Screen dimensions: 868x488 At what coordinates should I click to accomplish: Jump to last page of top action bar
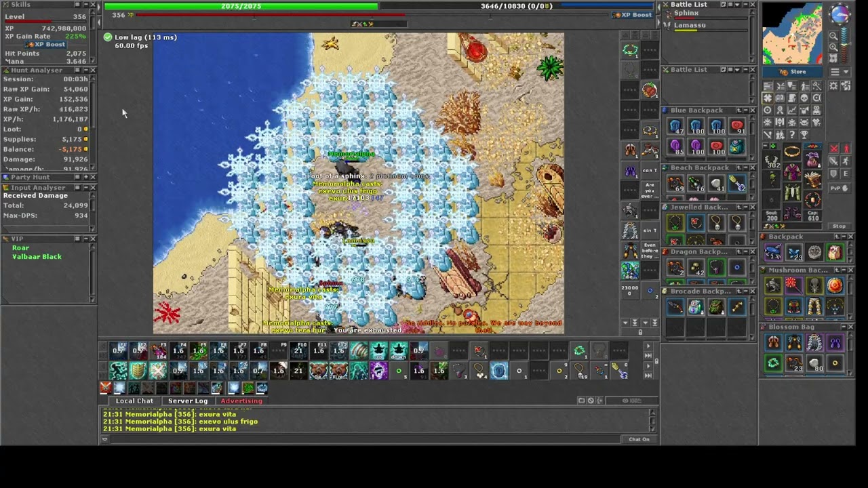click(648, 355)
